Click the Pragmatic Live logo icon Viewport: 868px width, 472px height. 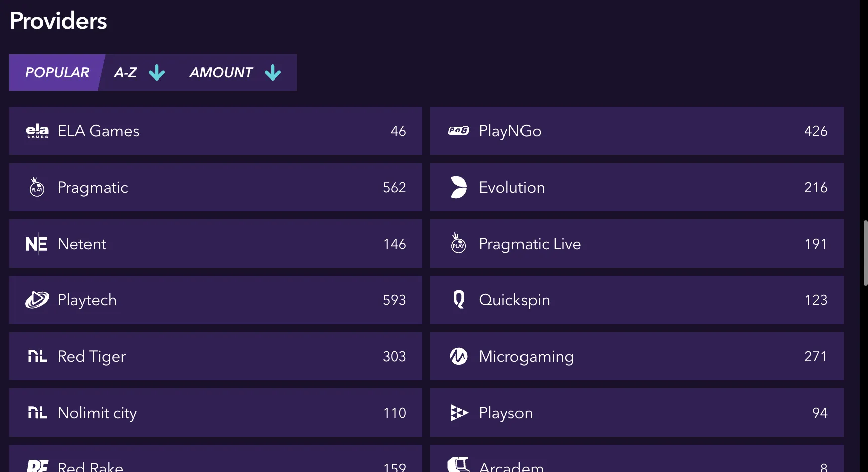tap(458, 244)
